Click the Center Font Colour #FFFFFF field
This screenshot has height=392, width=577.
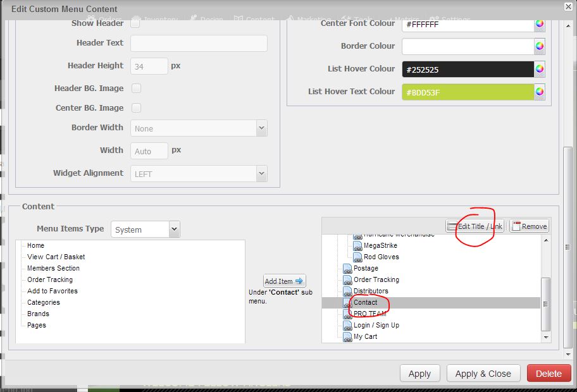click(468, 25)
